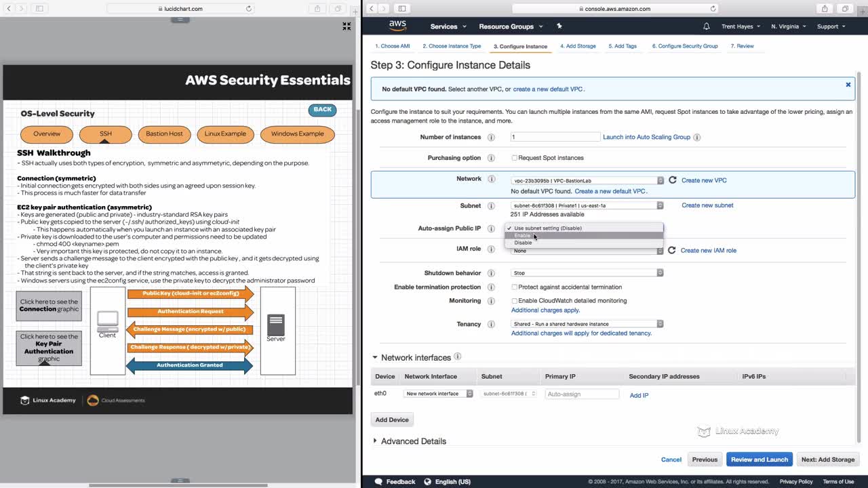Open the AWS notifications bell

coord(707,26)
